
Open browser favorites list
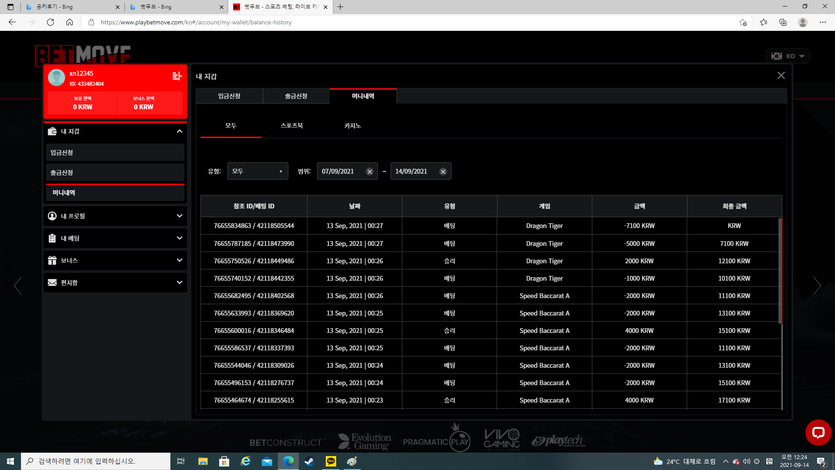coord(763,22)
